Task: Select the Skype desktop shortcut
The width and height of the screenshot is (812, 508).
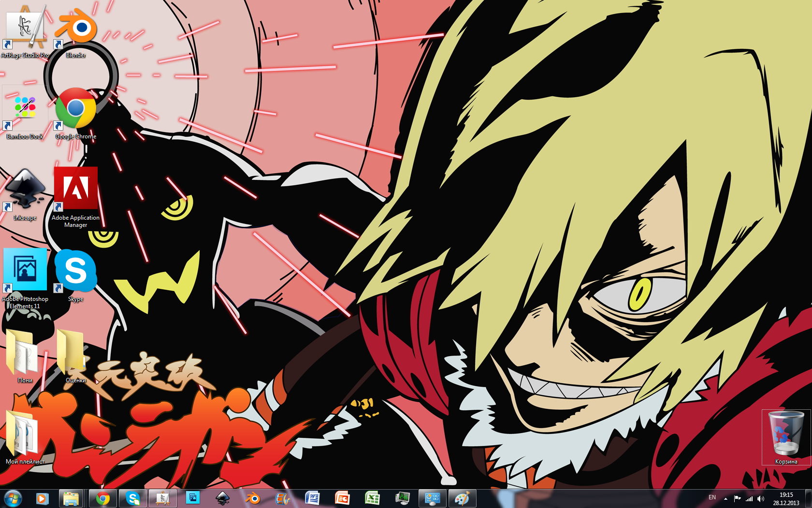Action: tap(76, 276)
